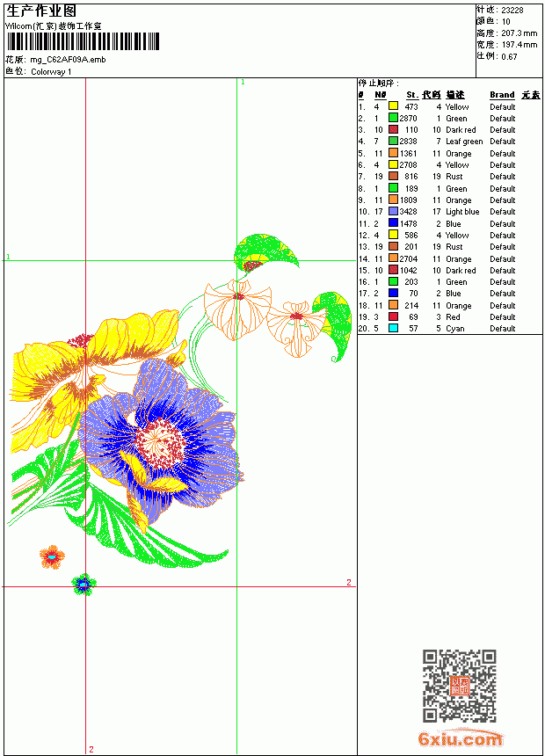This screenshot has height=756, width=545.
Task: Select the St. column header
Action: coord(411,95)
